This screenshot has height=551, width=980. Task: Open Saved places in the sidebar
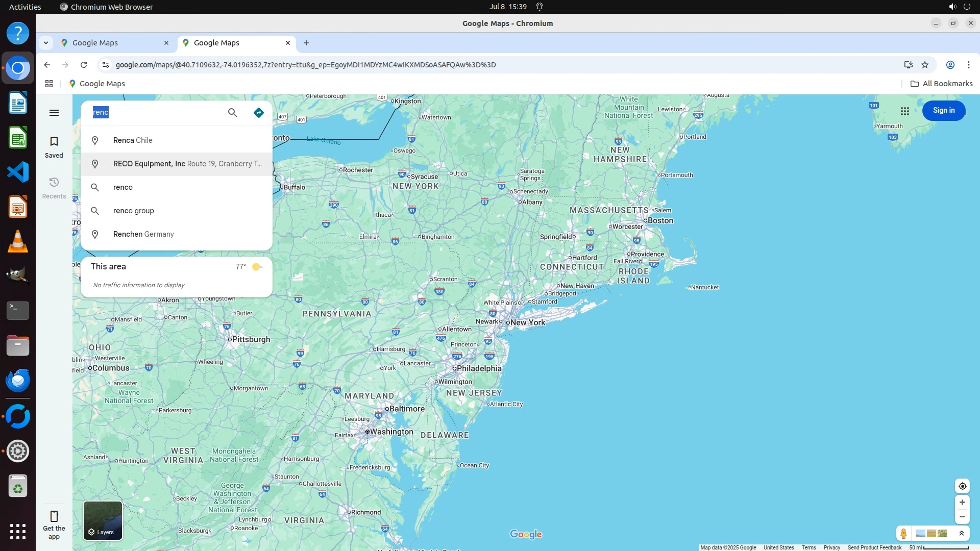54,147
